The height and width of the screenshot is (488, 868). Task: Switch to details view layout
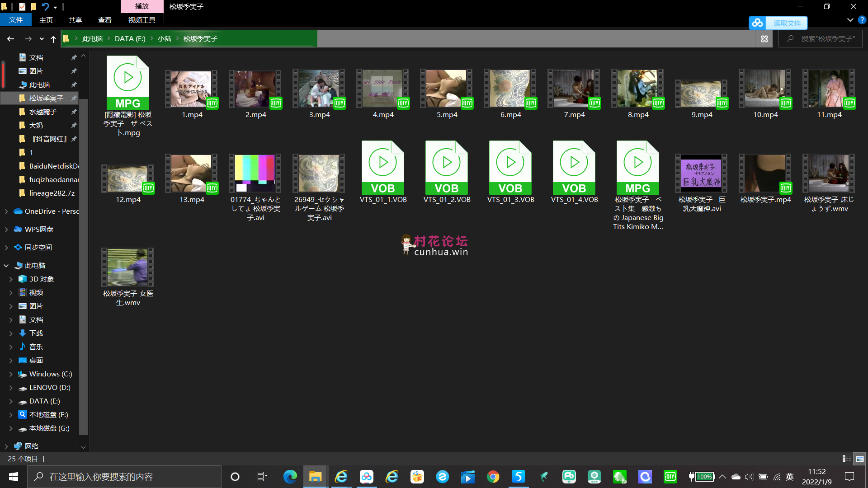pos(846,459)
